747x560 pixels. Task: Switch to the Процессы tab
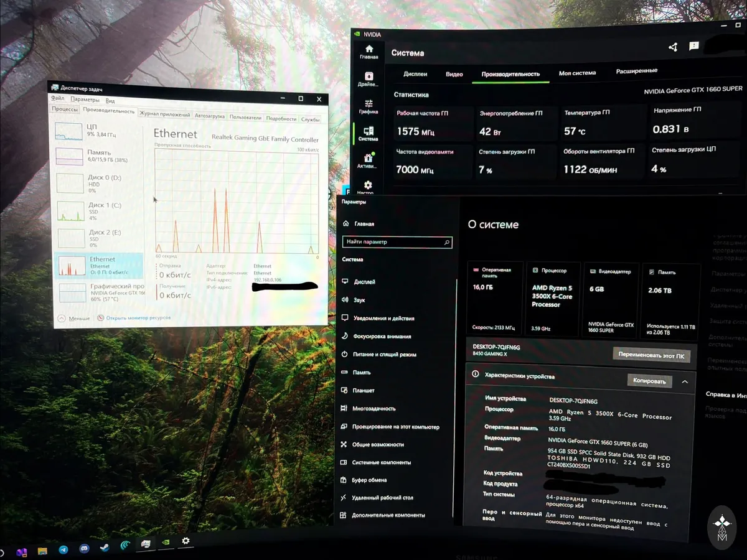pos(65,109)
